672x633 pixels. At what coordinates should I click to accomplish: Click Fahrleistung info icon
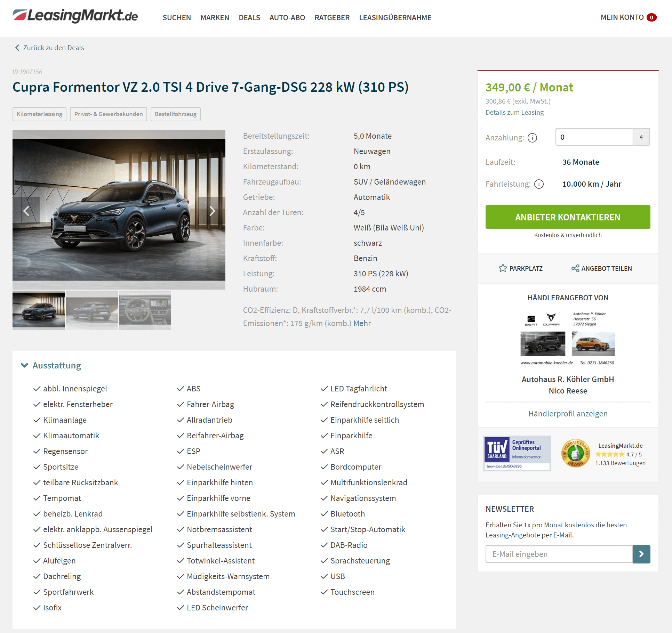tap(539, 184)
